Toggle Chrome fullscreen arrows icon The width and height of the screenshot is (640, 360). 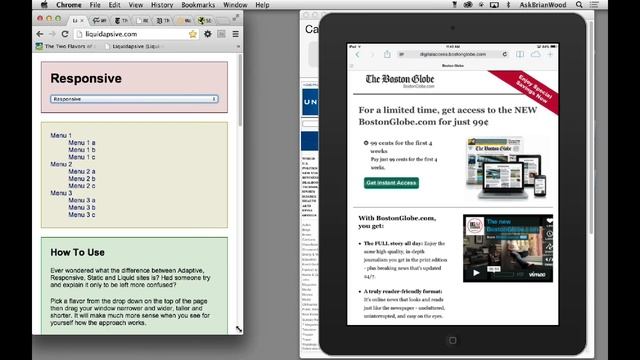pyautogui.click(x=236, y=17)
